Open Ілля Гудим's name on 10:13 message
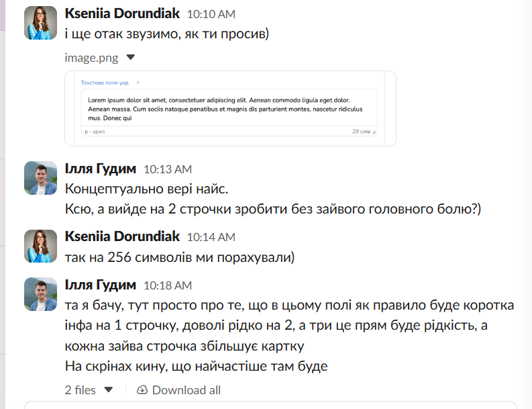Viewport: 532px width, 409px height. pos(101,169)
